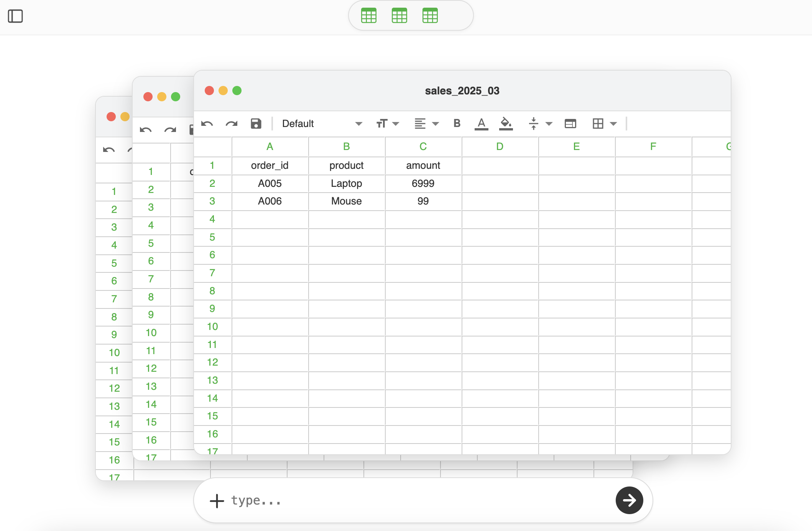
Task: Choose the font color tool
Action: click(482, 124)
